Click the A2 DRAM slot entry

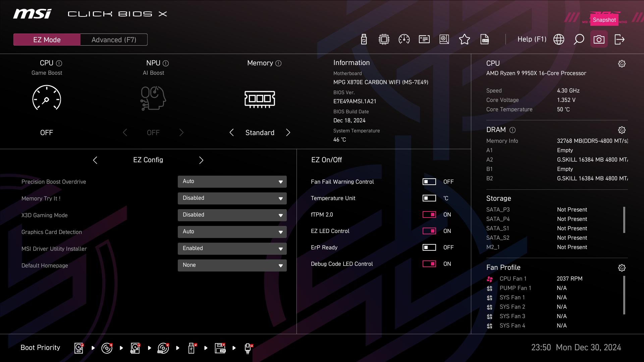click(x=557, y=160)
